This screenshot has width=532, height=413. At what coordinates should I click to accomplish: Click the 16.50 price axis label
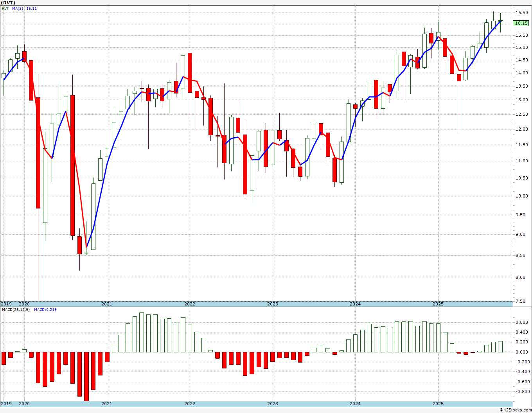521,13
